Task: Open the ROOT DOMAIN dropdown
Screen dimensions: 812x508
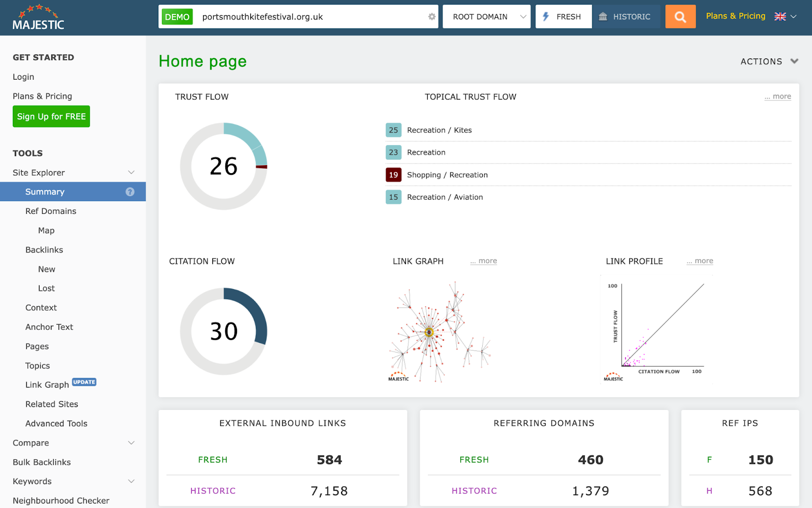Action: 486,16
